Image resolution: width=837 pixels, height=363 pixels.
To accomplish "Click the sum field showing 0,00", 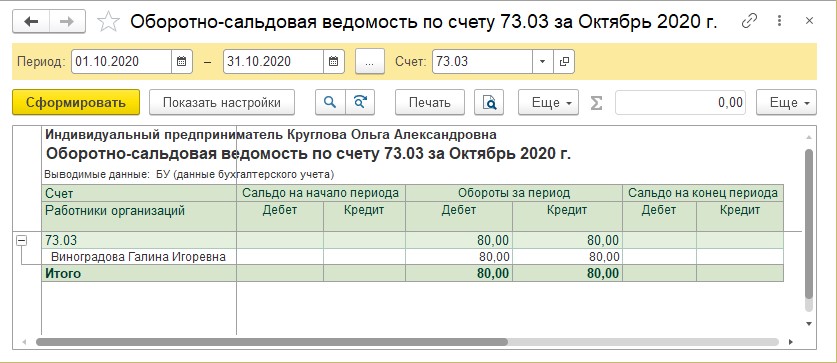I will click(x=681, y=102).
